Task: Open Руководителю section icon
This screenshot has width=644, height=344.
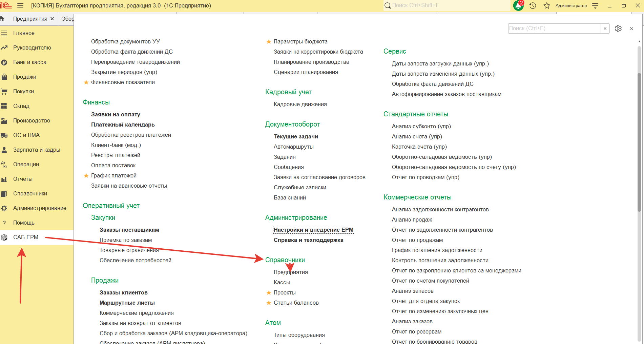Action: point(4,48)
